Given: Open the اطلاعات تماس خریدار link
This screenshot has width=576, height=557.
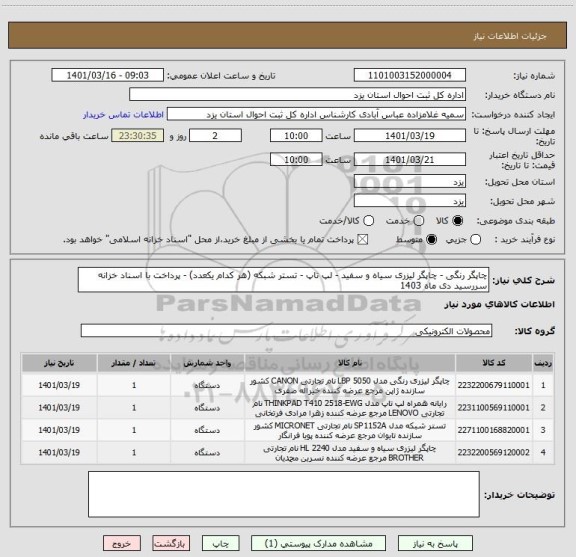Looking at the screenshot, I should (x=123, y=115).
